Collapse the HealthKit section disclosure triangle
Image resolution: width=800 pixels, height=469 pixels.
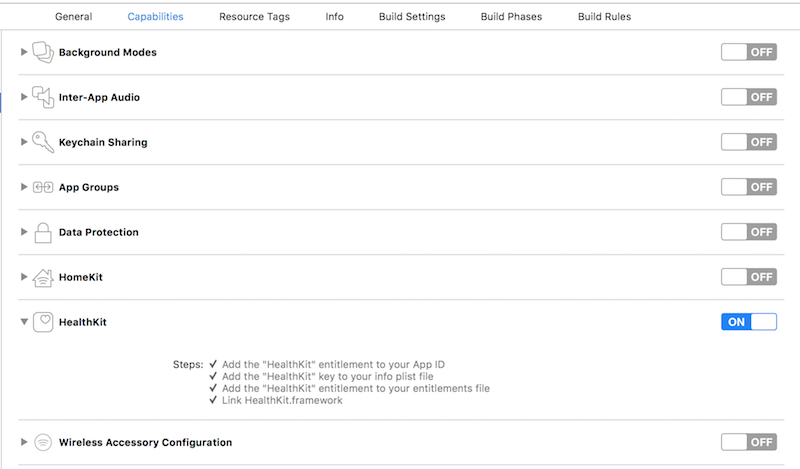(24, 322)
